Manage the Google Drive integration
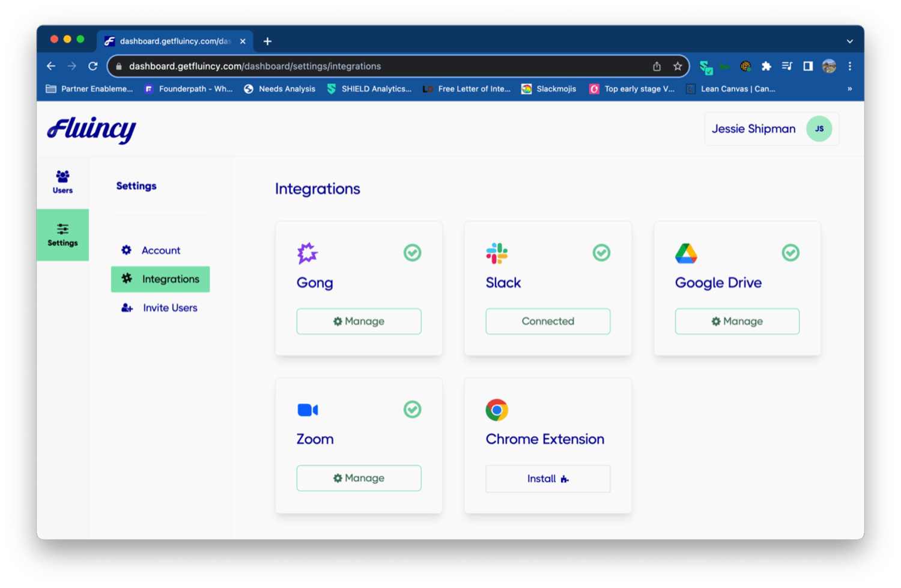 pyautogui.click(x=737, y=321)
